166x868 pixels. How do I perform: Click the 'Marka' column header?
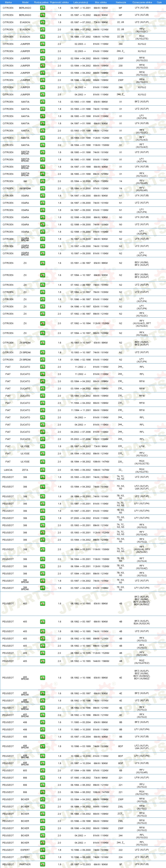click(x=8, y=2)
